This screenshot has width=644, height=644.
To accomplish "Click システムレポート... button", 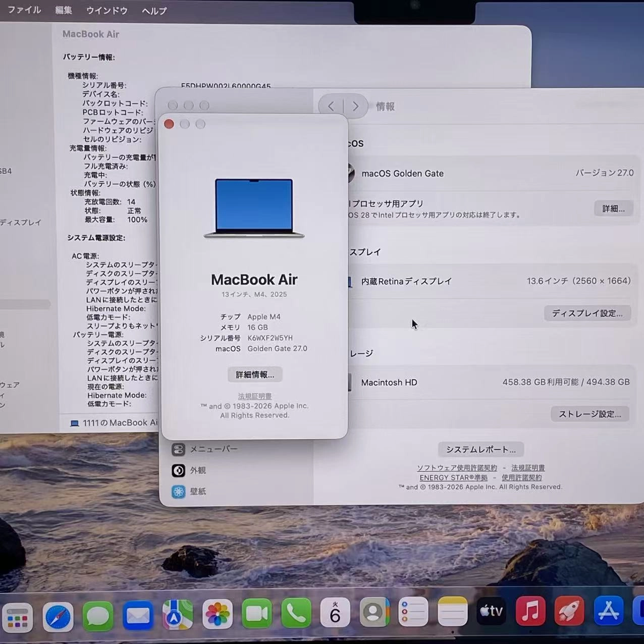I will tap(480, 449).
